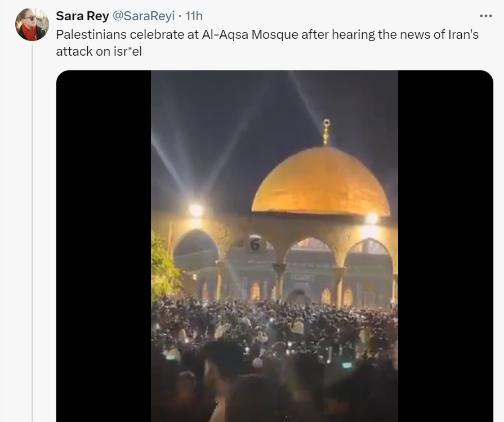The image size is (504, 422).
Task: Open the tweet via the 11h timestamp
Action: click(x=194, y=16)
